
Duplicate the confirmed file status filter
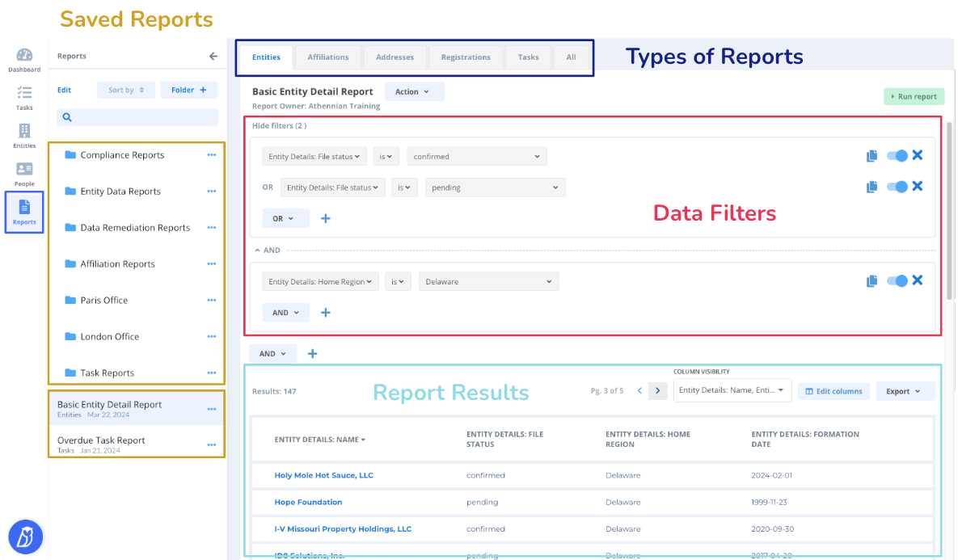pyautogui.click(x=871, y=155)
